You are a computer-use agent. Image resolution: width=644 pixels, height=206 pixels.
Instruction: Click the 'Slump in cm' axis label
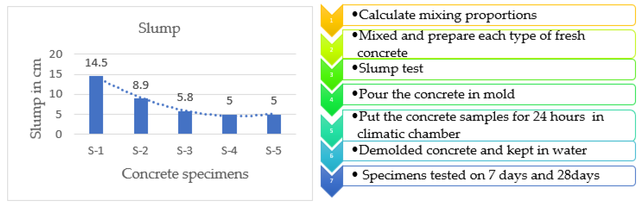[36, 99]
